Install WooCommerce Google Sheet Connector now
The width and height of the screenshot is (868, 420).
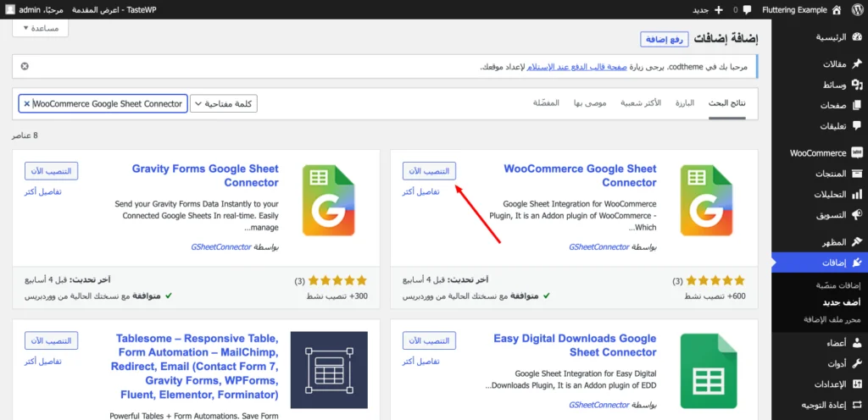tap(430, 170)
